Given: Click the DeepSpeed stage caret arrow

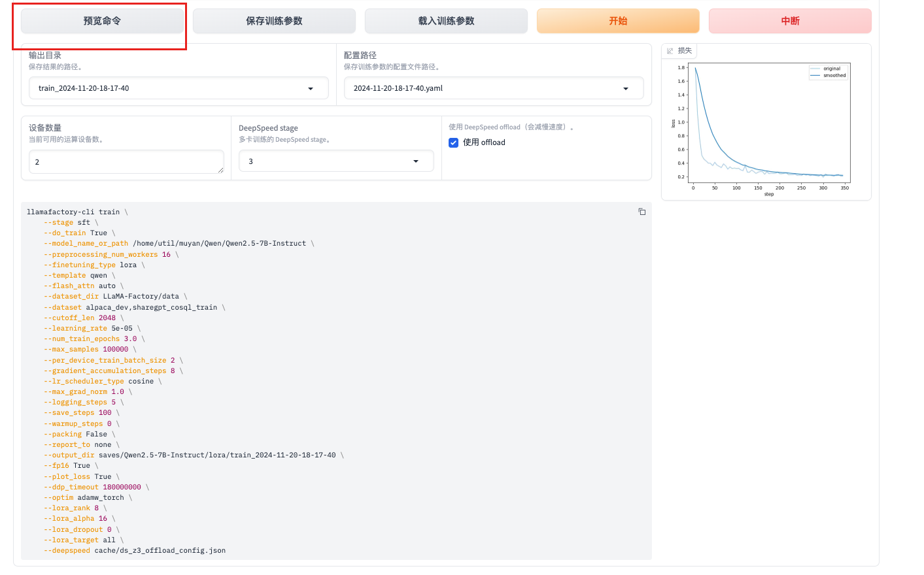Looking at the screenshot, I should coord(416,161).
